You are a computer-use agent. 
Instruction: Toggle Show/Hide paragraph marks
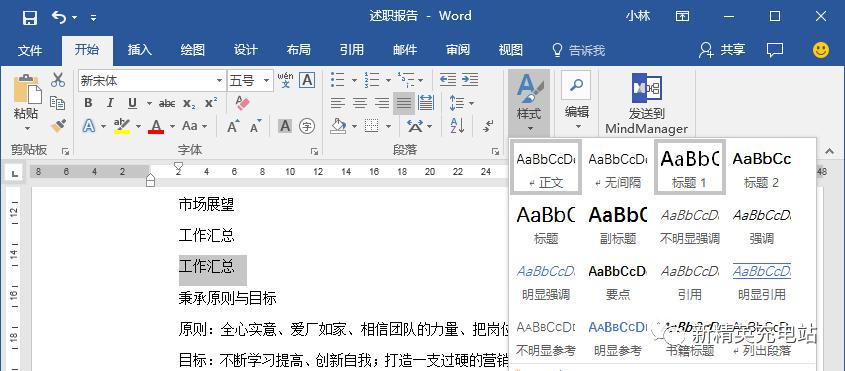(488, 126)
